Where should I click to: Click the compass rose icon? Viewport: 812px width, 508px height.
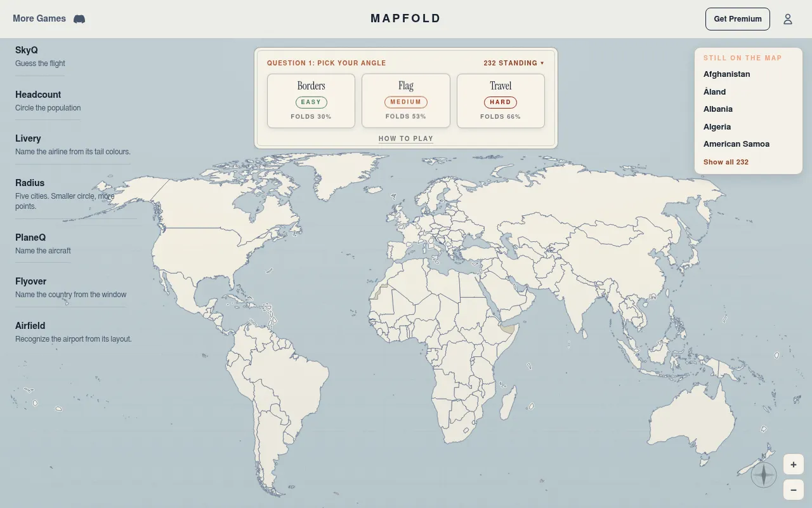[x=764, y=475]
